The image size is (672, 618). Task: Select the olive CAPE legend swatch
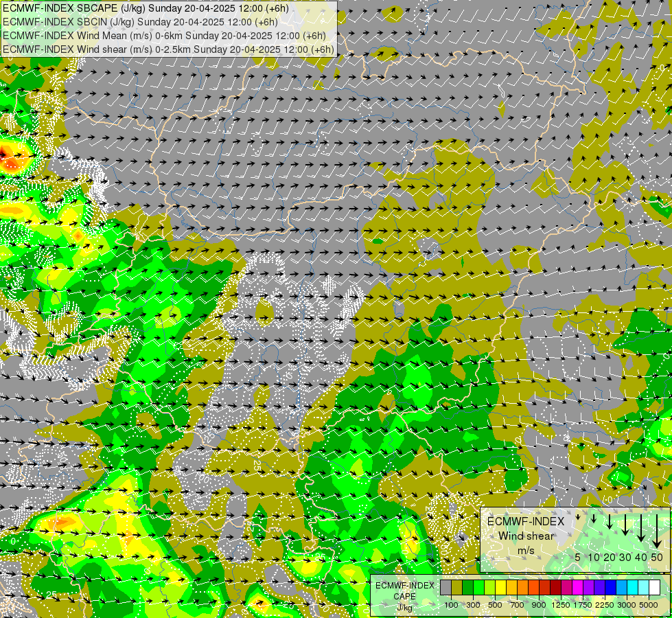[x=457, y=587]
